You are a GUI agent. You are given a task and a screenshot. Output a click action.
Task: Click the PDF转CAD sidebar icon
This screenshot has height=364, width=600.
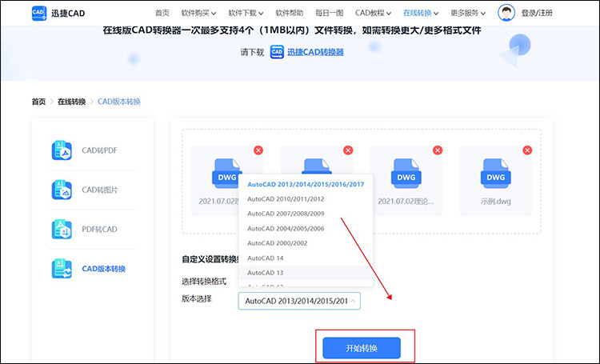[62, 229]
